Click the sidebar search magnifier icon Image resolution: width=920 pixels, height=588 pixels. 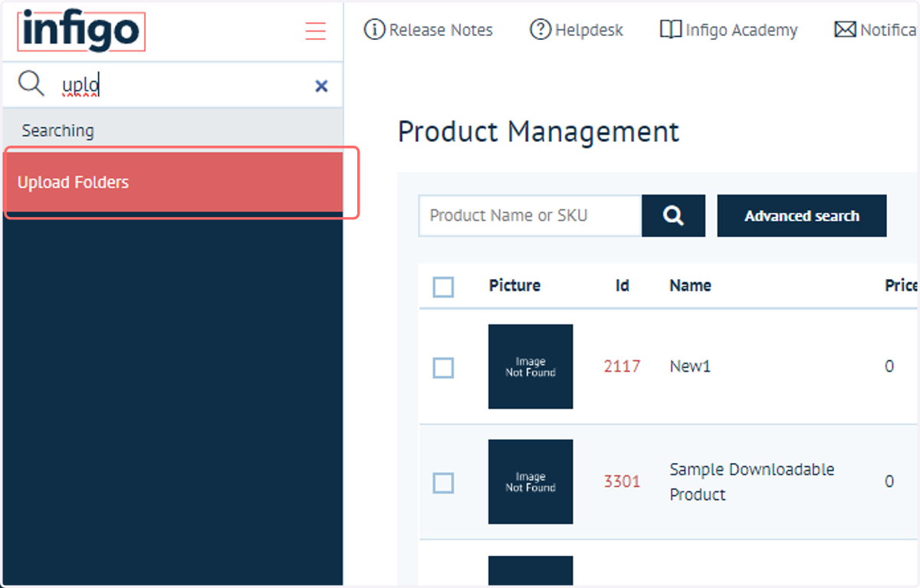[x=31, y=84]
